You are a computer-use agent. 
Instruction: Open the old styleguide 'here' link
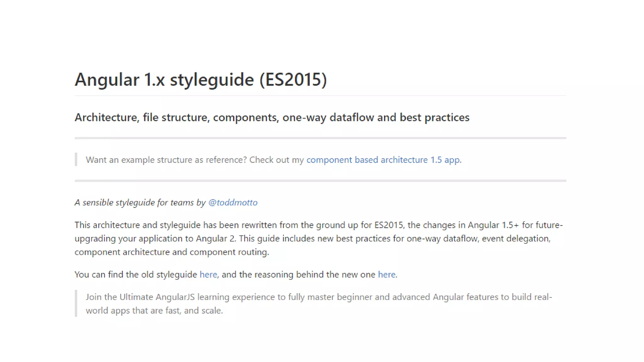click(x=208, y=275)
